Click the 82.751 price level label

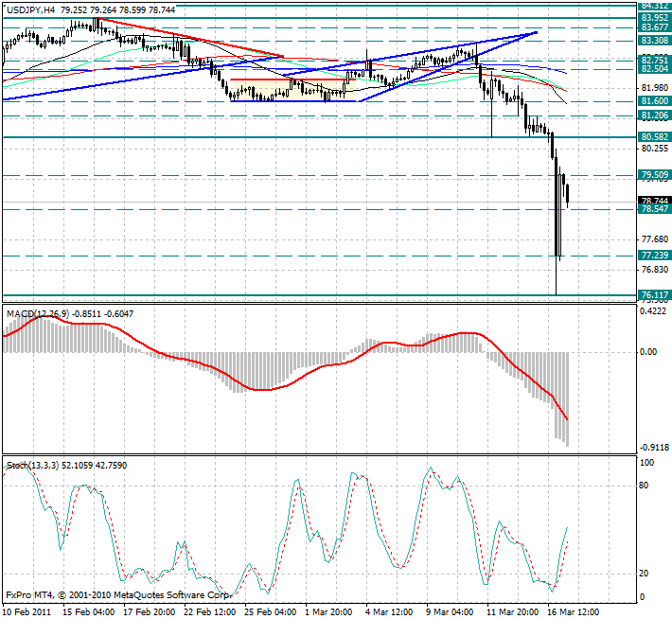(x=654, y=60)
